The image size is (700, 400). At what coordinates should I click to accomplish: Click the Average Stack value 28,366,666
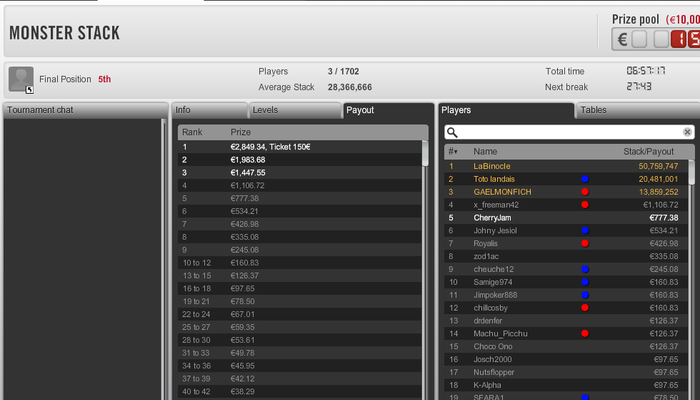pos(350,87)
